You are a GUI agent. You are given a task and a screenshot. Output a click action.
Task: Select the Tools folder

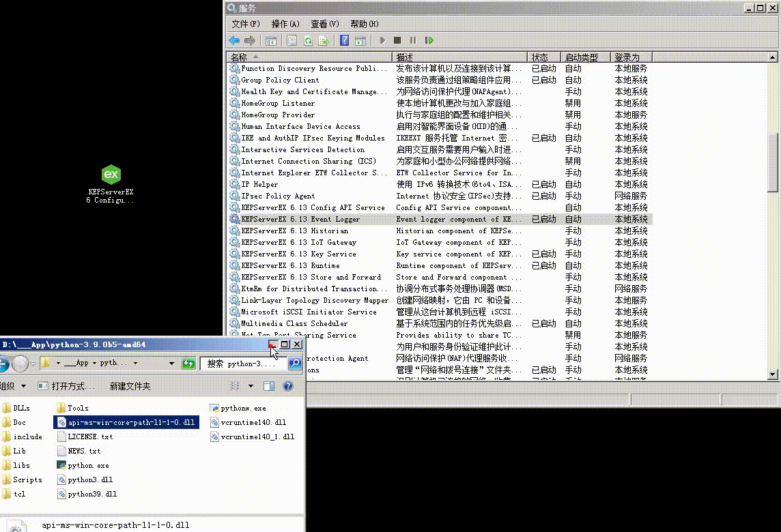click(x=73, y=408)
